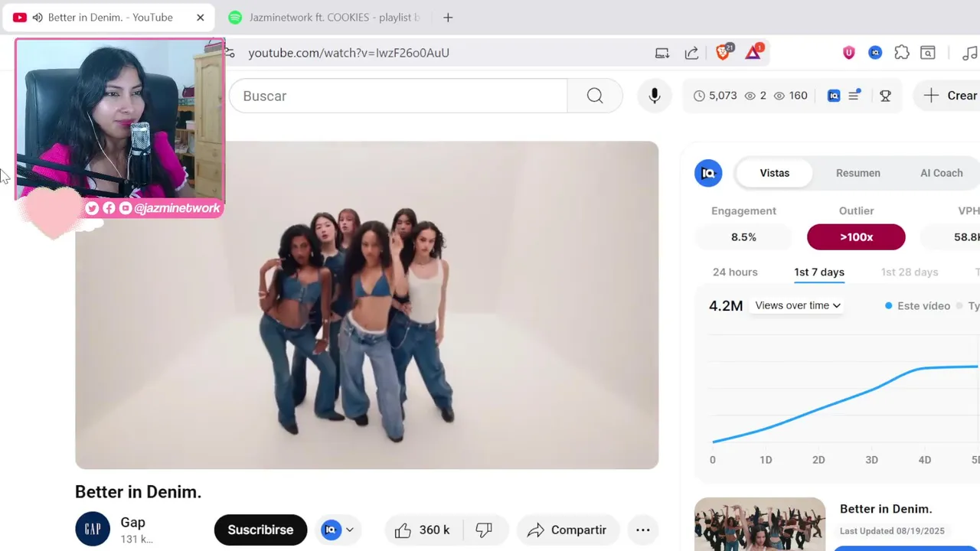
Task: Click the 8.5% Engagement value
Action: (743, 237)
